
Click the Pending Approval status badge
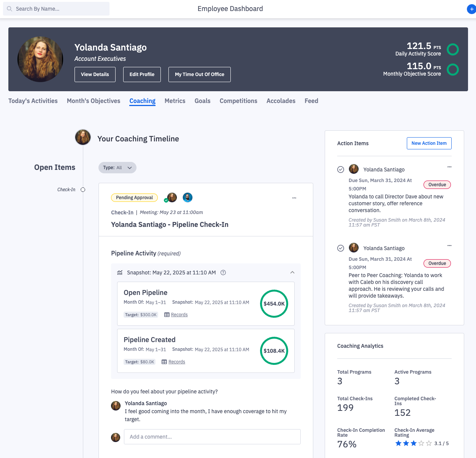[134, 198]
